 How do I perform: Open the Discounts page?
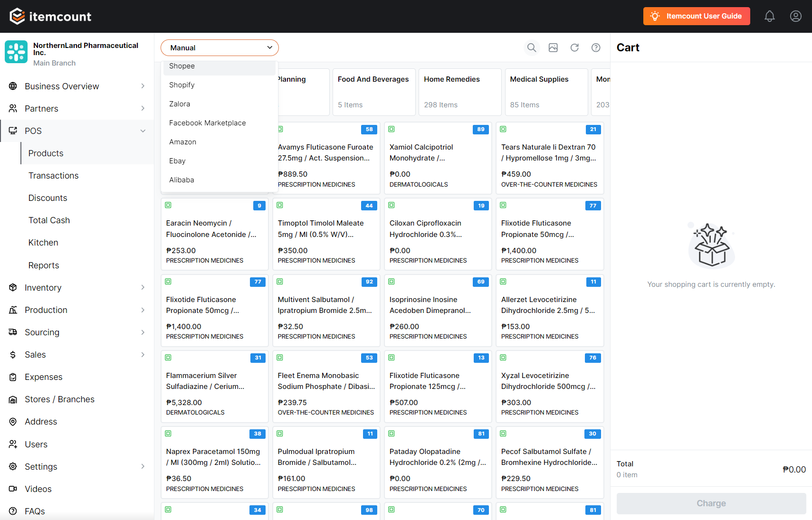point(48,198)
